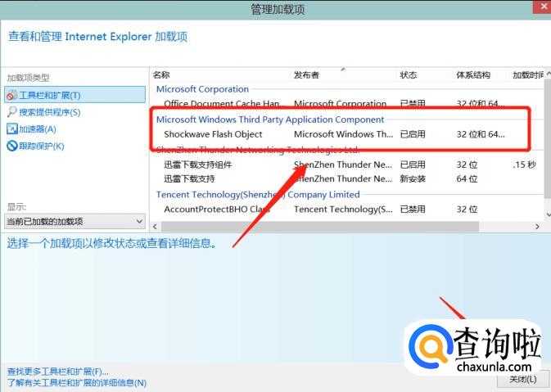
Task: Select the Shockwave Flash Object add-on row
Action: point(346,134)
